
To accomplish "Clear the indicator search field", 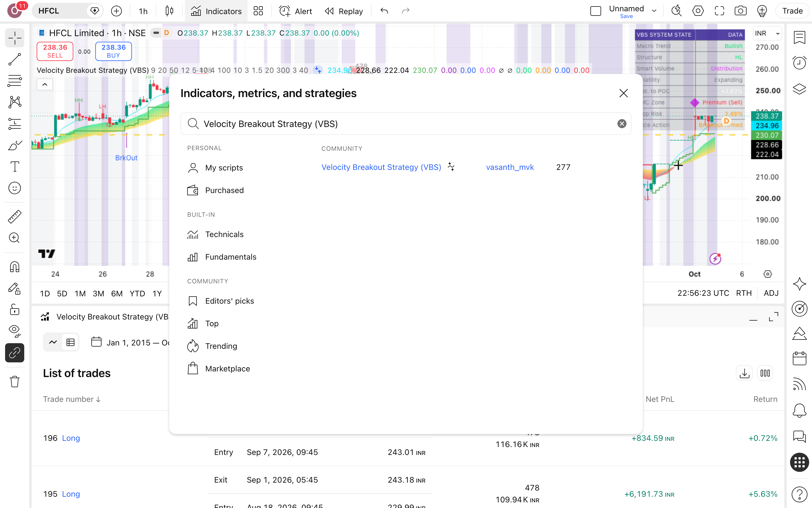I will click(622, 124).
